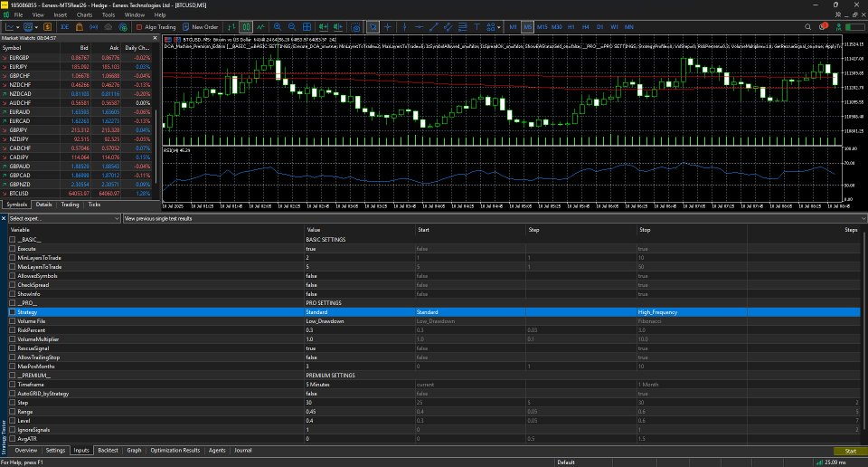Tick the RescueSignal checkbox
868x467 pixels.
coord(12,348)
